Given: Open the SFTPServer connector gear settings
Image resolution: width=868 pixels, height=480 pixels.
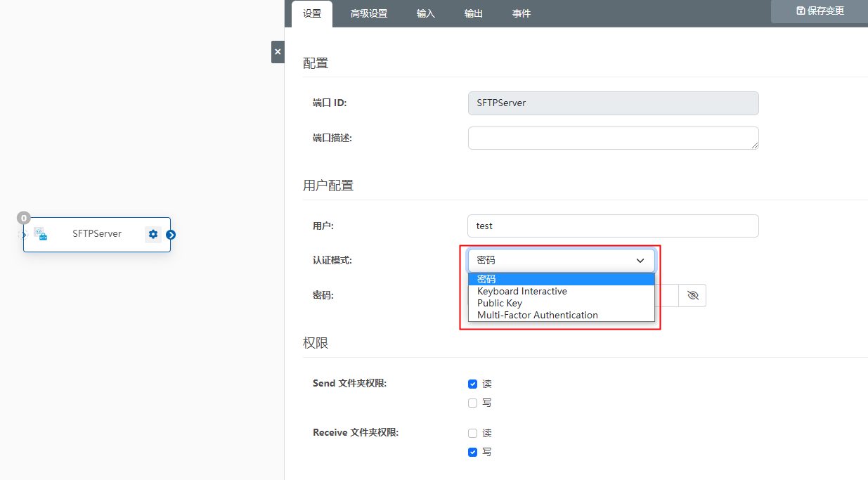Looking at the screenshot, I should point(153,234).
